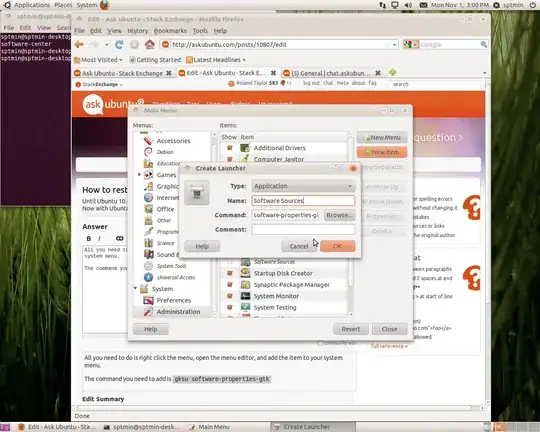Click the Google search magnifier icon
The image size is (540, 432).
[484, 44]
